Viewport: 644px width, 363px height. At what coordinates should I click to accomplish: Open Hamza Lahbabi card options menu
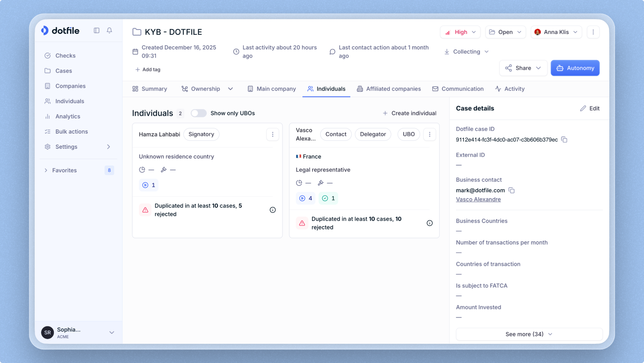(x=273, y=134)
